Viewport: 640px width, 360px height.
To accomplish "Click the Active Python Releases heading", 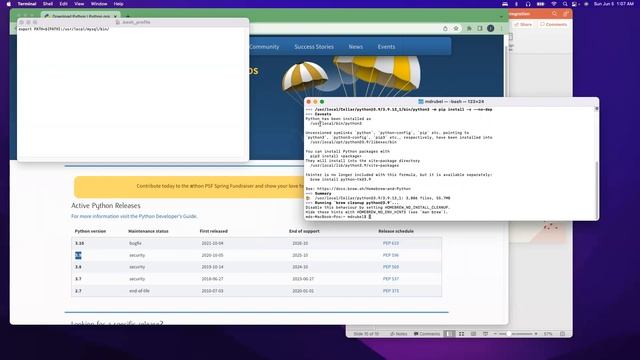I will tap(106, 206).
